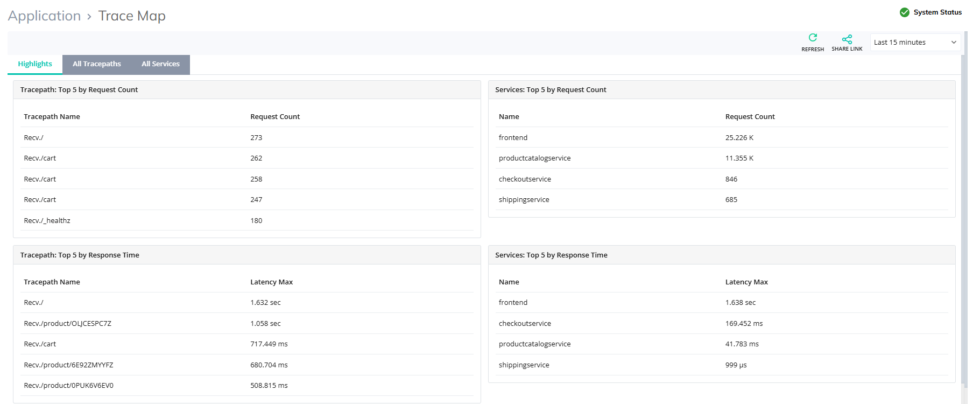This screenshot has width=980, height=404.
Task: Open the All Services tab
Action: tap(160, 64)
